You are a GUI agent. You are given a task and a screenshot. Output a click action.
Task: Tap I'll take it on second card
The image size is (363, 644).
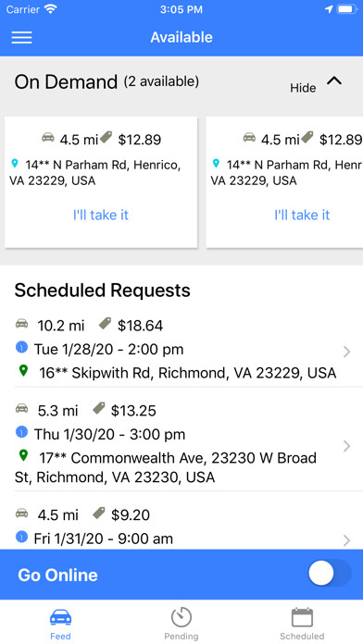(302, 215)
